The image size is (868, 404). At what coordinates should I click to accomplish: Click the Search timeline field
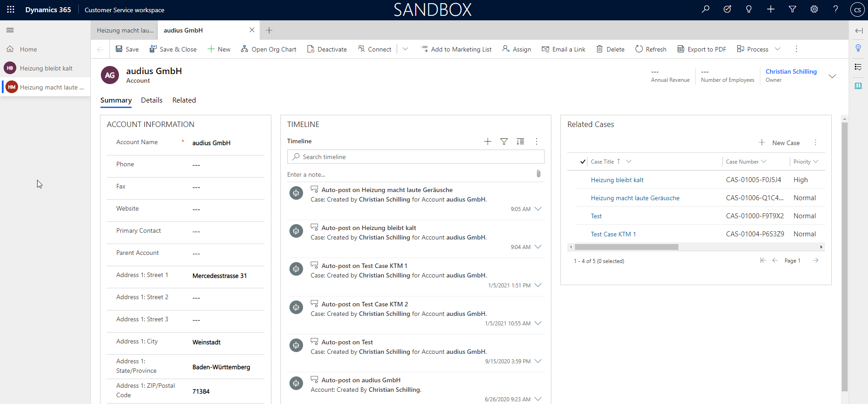click(x=415, y=157)
